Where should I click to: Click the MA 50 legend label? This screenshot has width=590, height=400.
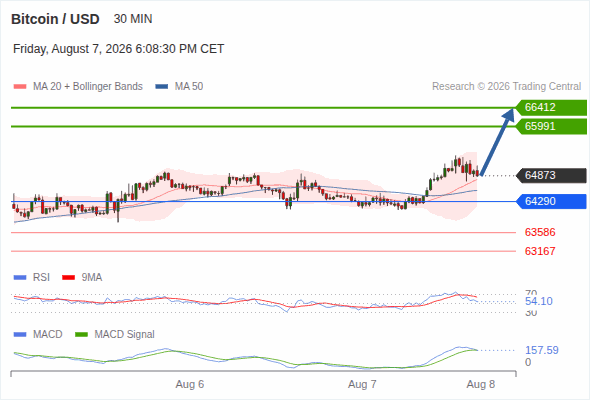click(189, 87)
